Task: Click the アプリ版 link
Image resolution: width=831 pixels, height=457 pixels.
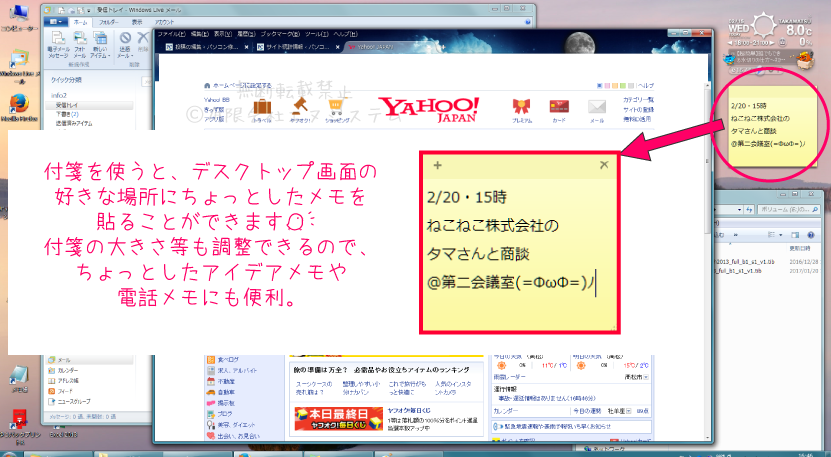Action: [x=214, y=119]
